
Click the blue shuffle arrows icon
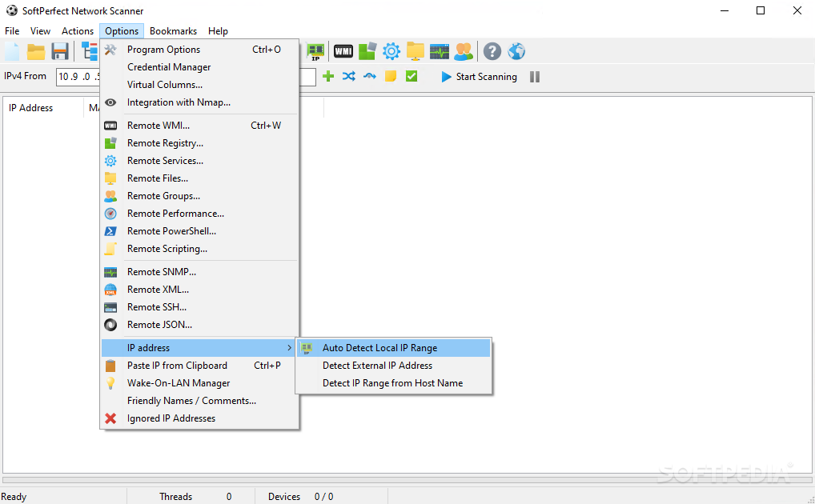click(349, 76)
